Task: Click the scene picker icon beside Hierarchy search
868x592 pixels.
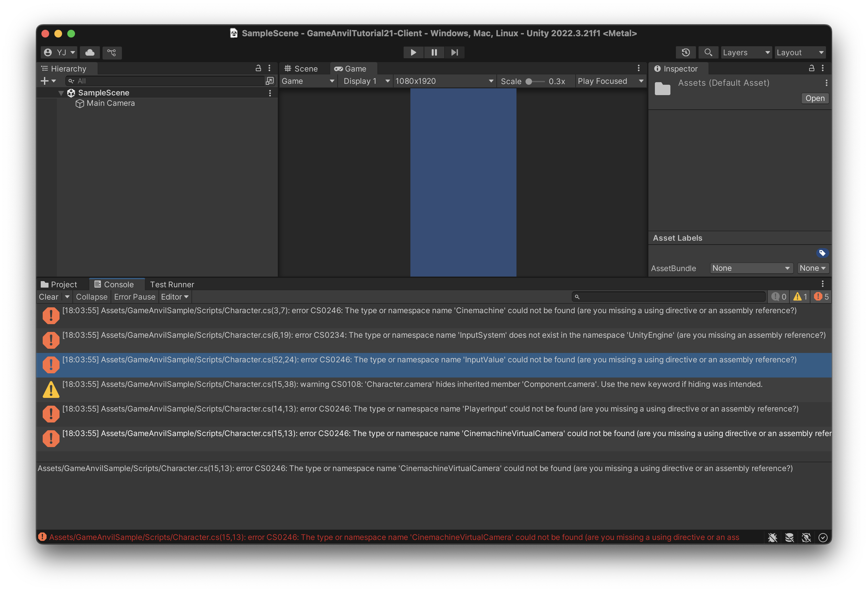Action: coord(269,81)
